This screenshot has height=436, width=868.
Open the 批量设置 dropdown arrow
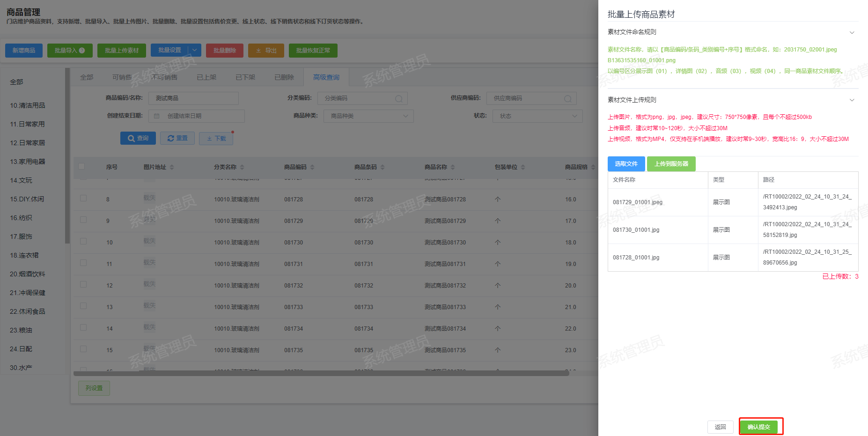click(x=195, y=50)
